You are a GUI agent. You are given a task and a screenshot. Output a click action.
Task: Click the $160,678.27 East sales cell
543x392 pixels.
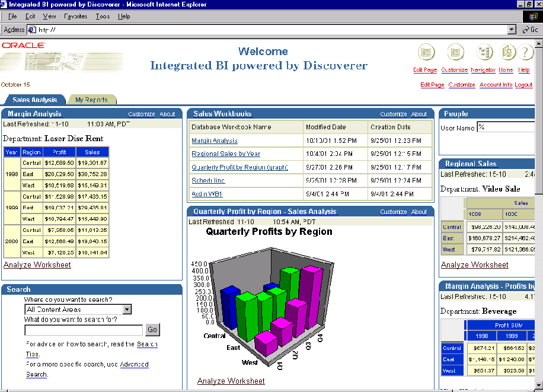pos(484,238)
